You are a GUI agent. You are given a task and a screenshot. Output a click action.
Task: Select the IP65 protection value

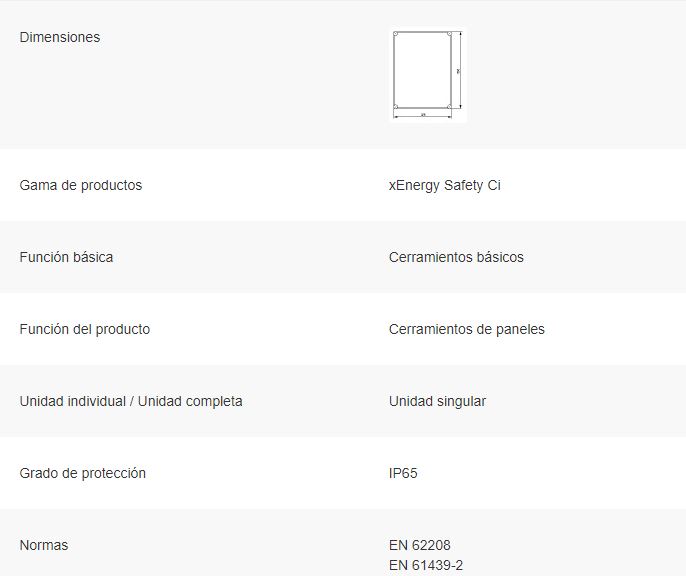pyautogui.click(x=403, y=473)
